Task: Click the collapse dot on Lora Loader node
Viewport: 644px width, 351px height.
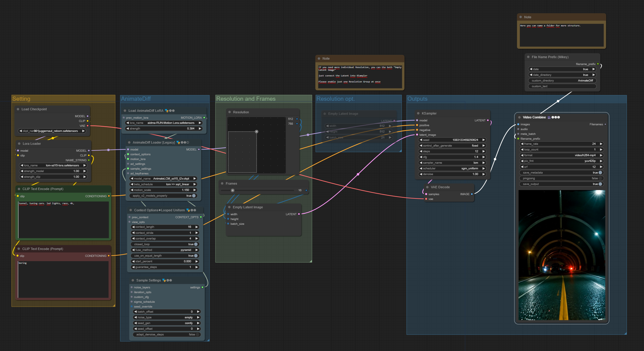Action: pyautogui.click(x=19, y=144)
